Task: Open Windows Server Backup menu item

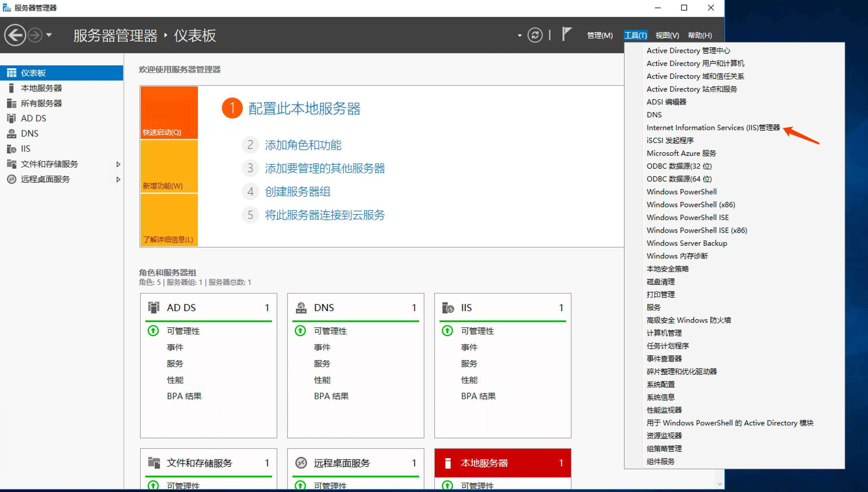Action: click(x=687, y=243)
